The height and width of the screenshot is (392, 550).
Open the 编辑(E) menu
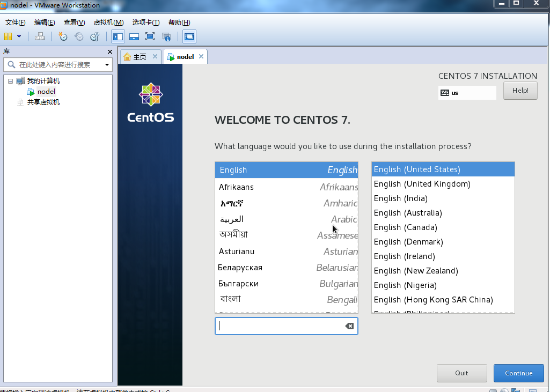45,23
